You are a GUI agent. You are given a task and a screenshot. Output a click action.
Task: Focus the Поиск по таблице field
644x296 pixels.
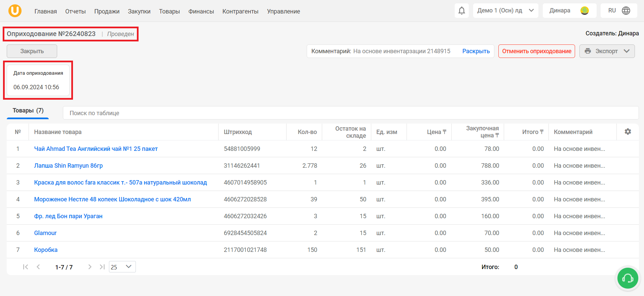[x=350, y=113]
